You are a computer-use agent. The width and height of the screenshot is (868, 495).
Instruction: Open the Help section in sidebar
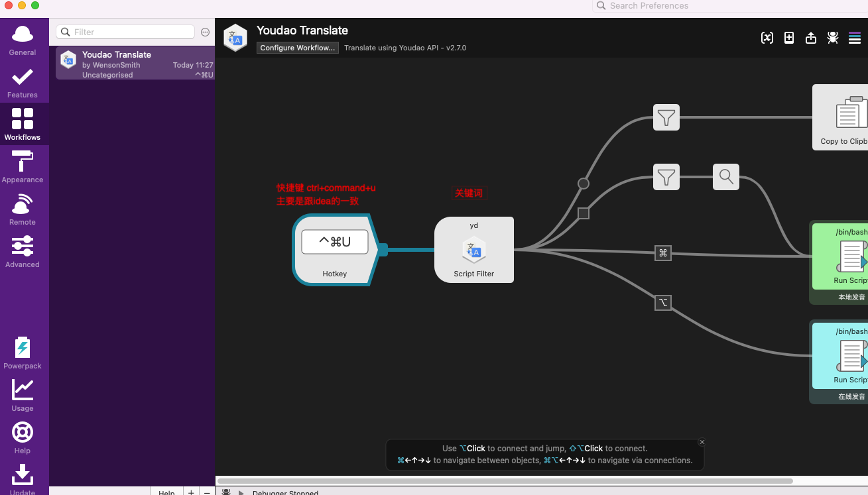23,438
